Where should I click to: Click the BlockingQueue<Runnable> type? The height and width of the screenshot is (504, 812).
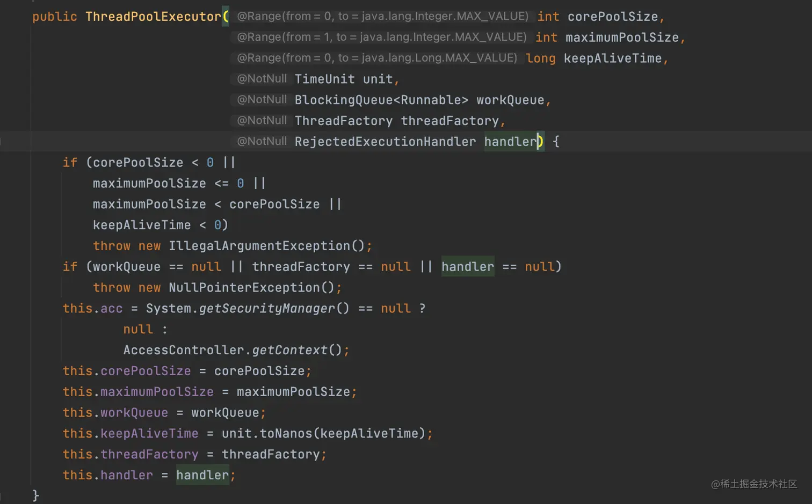(381, 100)
